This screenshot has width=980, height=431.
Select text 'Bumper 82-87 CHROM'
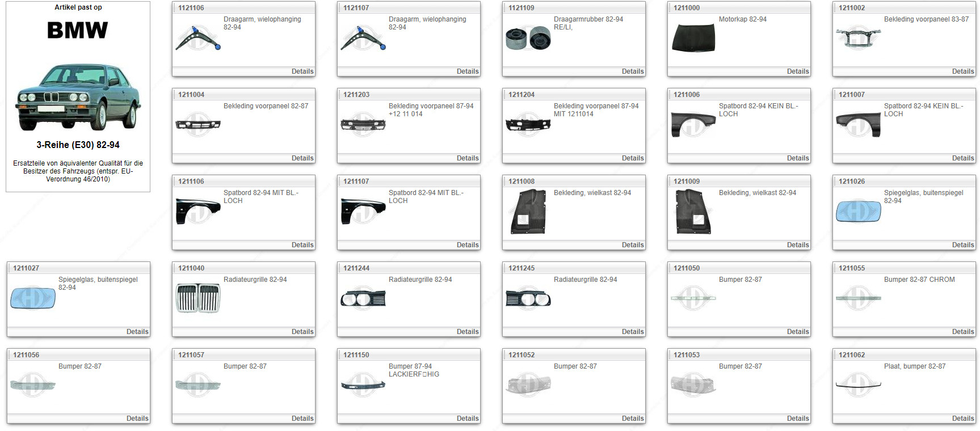[x=919, y=280]
